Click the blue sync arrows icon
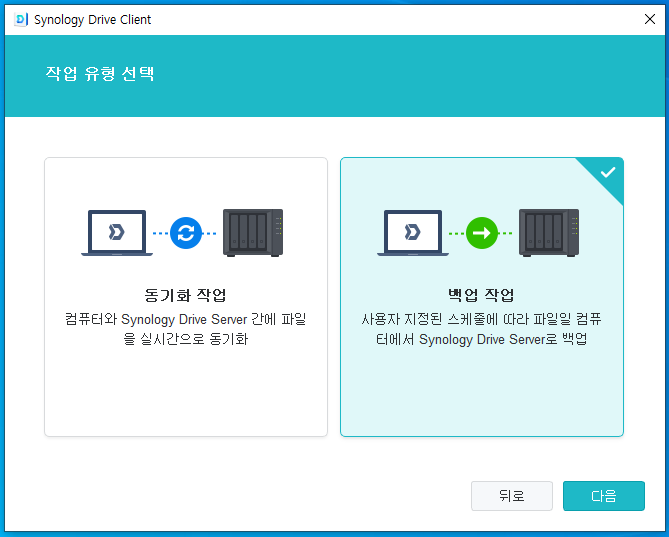 [186, 233]
